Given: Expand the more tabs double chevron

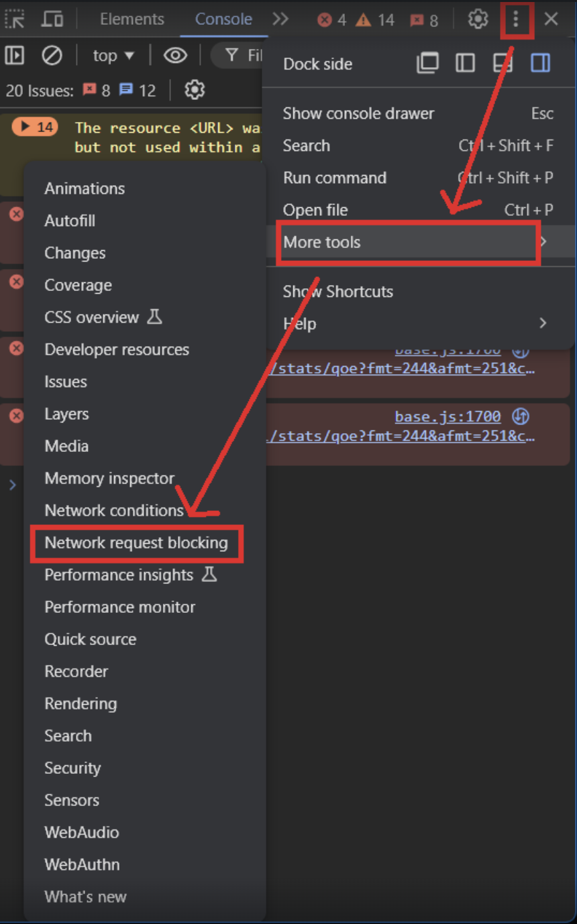Looking at the screenshot, I should tap(280, 19).
